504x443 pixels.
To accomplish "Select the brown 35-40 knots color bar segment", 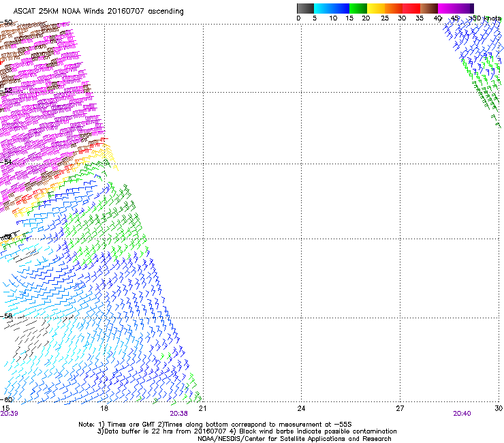I will 429,8.
